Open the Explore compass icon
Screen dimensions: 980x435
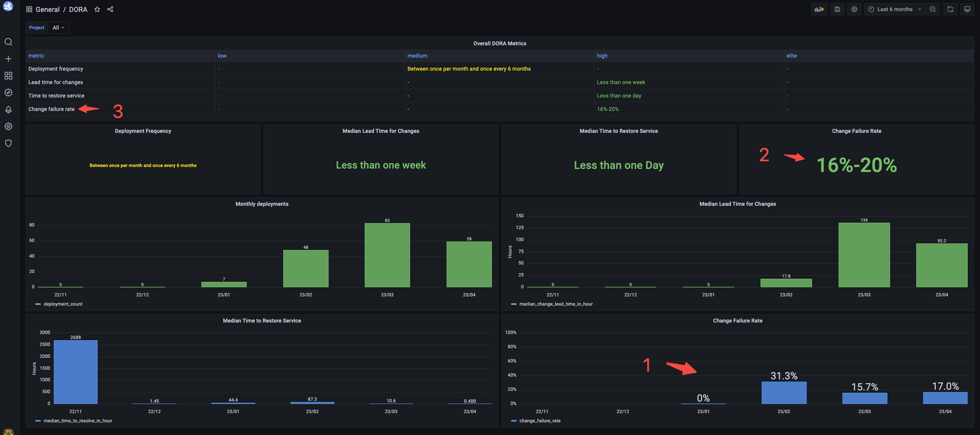8,93
